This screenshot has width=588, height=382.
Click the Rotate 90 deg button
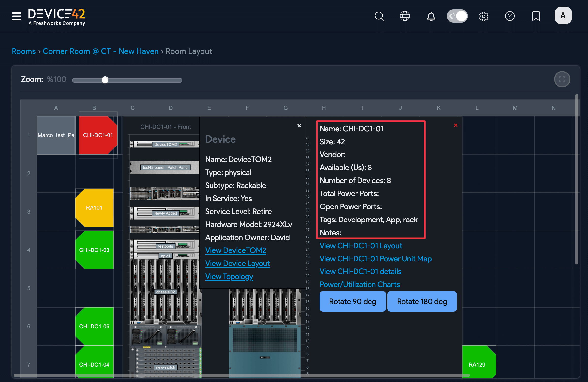[x=353, y=301]
